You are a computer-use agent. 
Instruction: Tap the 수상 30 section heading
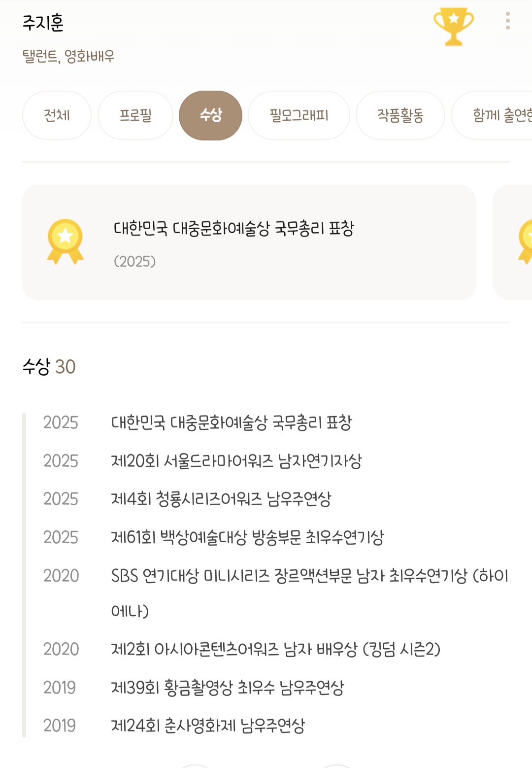49,367
